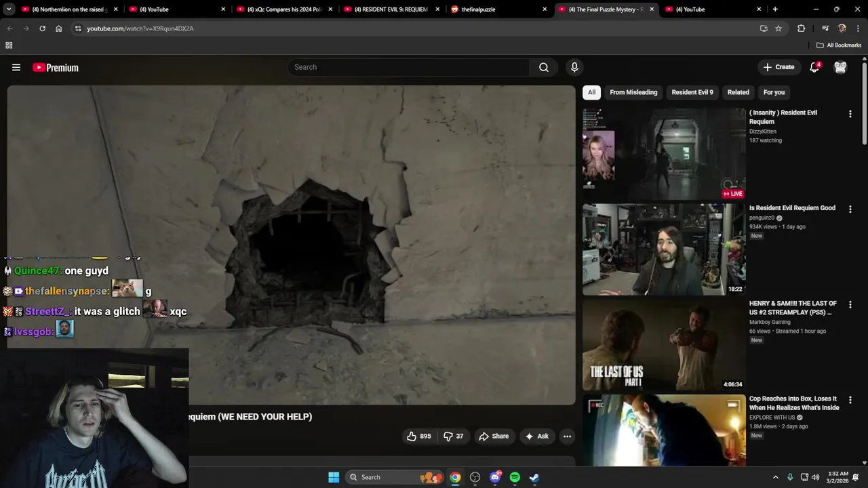Open All Bookmarks folder dropdown
The width and height of the screenshot is (868, 488).
tap(839, 45)
